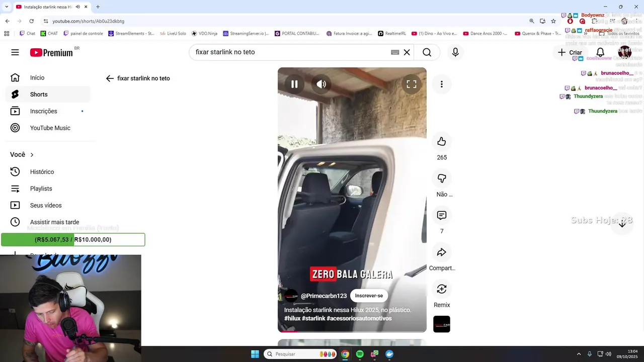
Task: Go to YouTube Premium home via logo
Action: pos(51,52)
